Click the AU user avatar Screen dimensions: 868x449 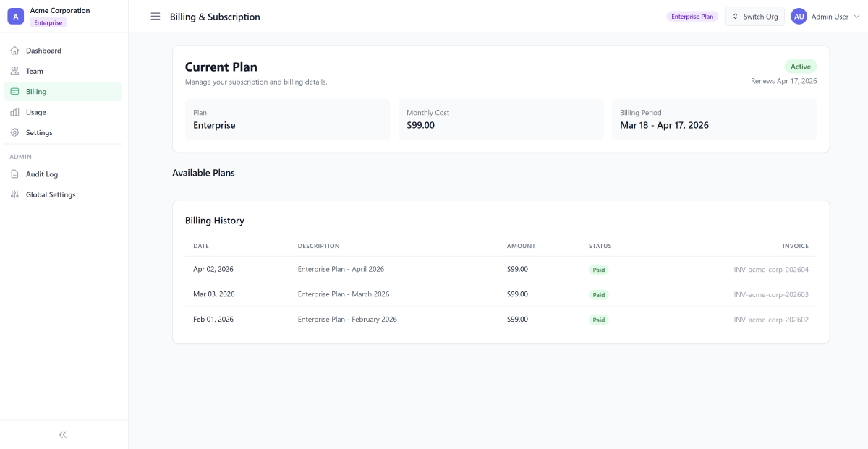tap(799, 17)
